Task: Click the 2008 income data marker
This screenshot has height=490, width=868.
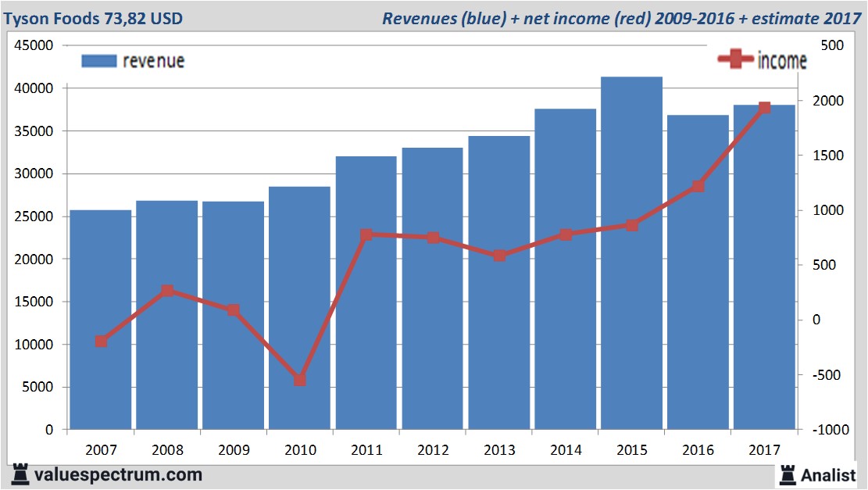Action: [167, 291]
